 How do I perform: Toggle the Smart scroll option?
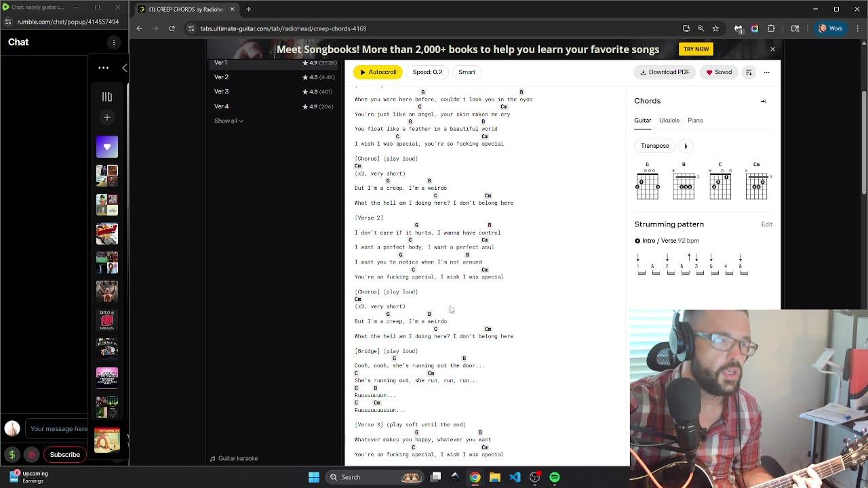coord(467,72)
